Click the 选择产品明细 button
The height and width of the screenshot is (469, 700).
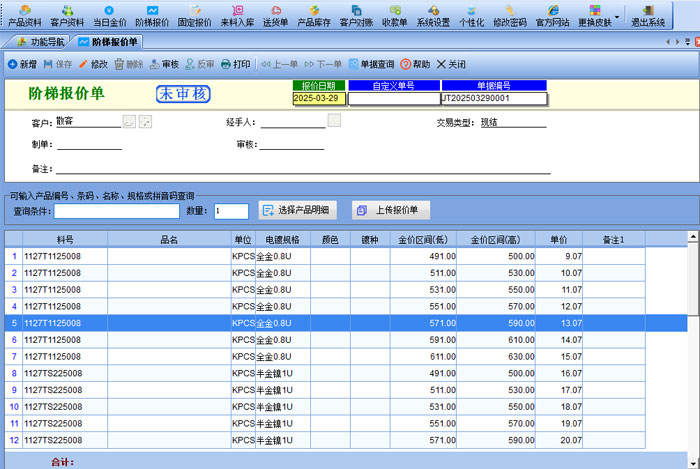(299, 210)
